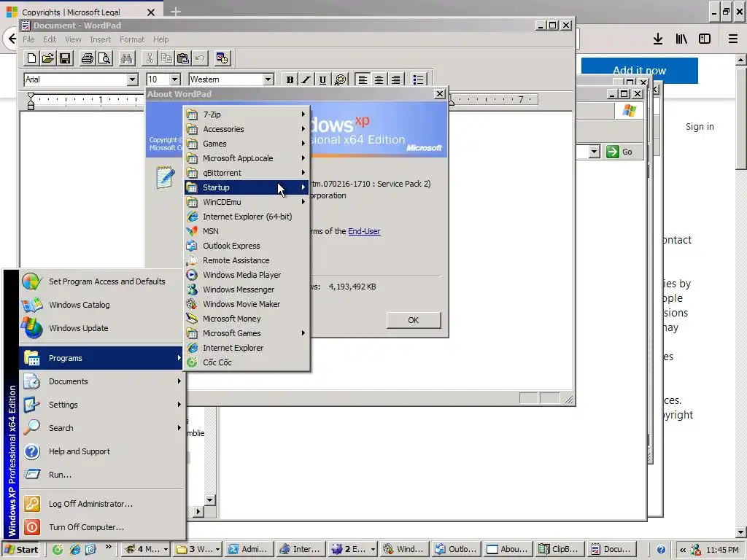Screen dimensions: 747x560
Task: Click the Insert Date/Time icon in WordPad
Action: point(222,58)
